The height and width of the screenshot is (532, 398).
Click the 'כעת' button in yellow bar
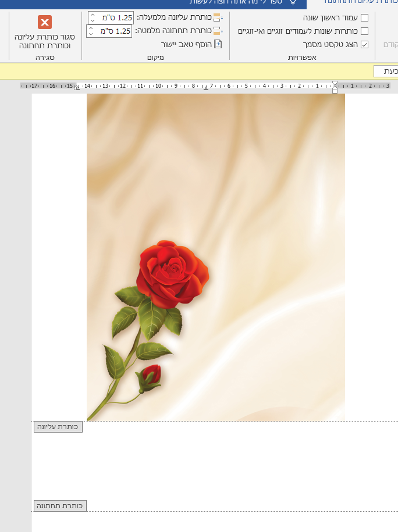[386, 72]
